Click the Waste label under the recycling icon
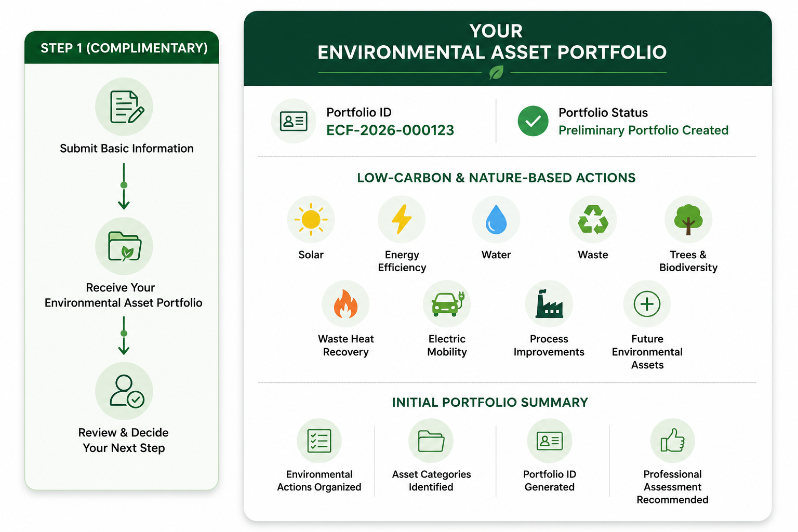The height and width of the screenshot is (532, 798). pyautogui.click(x=593, y=255)
